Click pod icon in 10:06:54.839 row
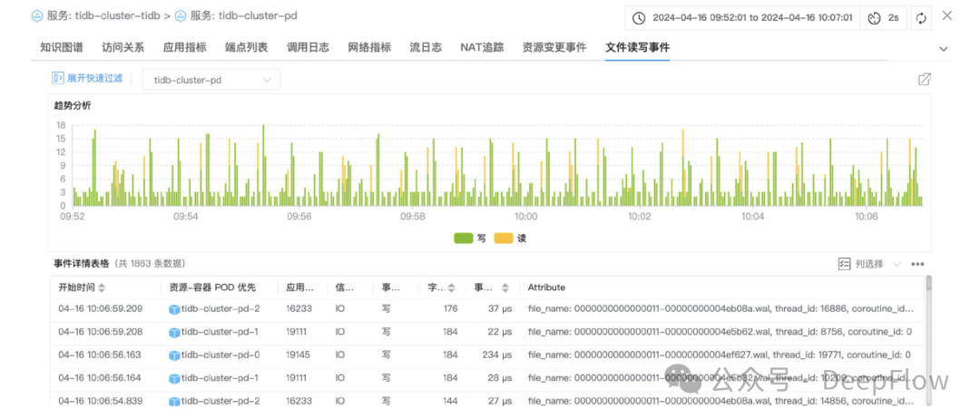Viewport: 980px width, 419px height. coord(174,402)
